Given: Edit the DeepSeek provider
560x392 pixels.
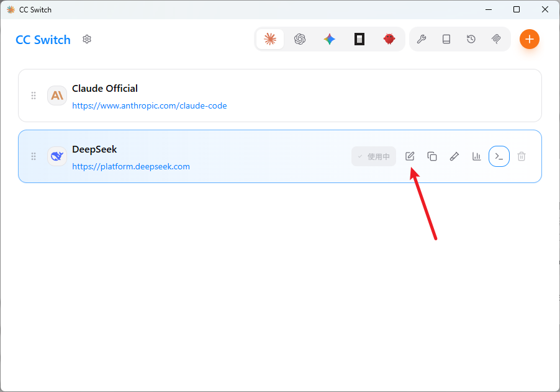Looking at the screenshot, I should click(410, 156).
